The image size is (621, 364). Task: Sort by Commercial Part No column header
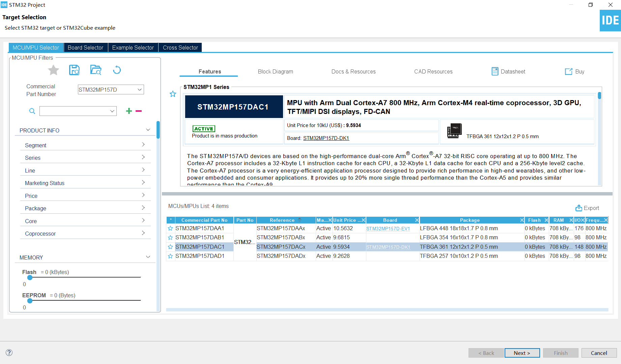pyautogui.click(x=204, y=220)
